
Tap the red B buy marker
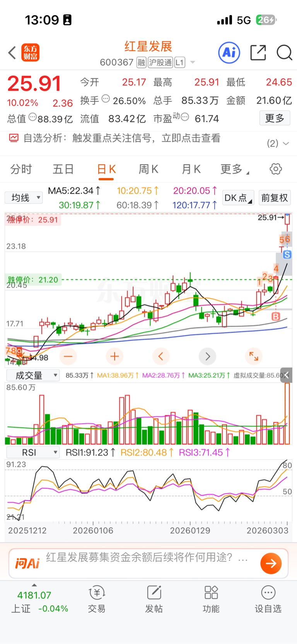[x=276, y=316]
